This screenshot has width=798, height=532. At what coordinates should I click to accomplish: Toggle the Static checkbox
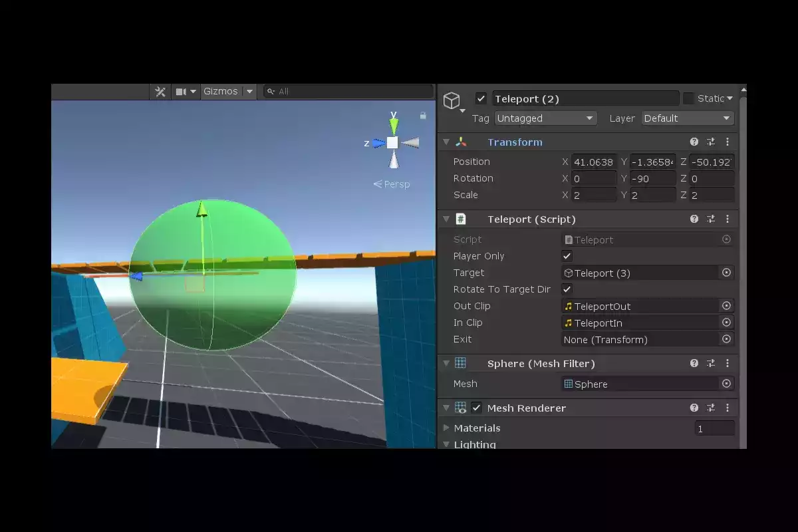(x=688, y=98)
